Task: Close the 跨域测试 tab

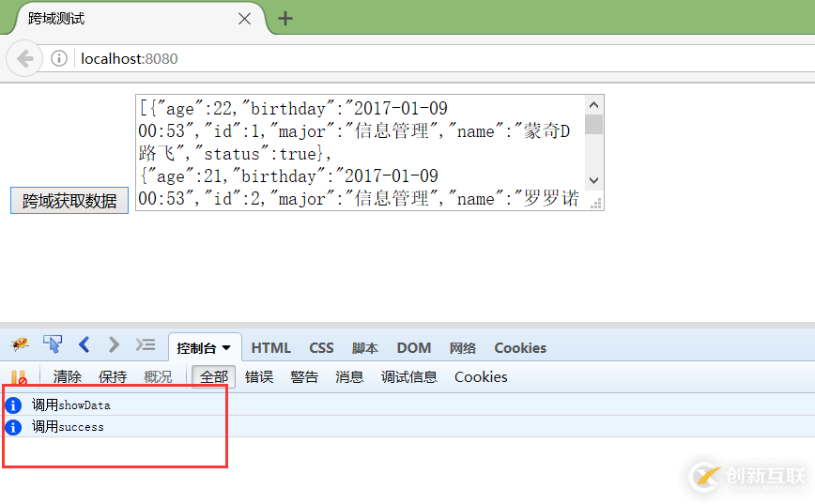Action: [244, 19]
